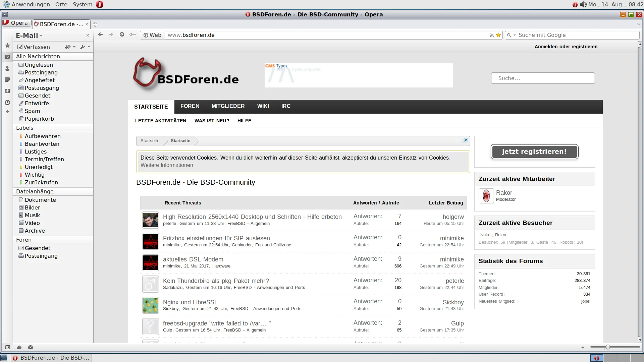This screenshot has height=362, width=644.
Task: Click the Opera Link cloud icon
Action: [19, 347]
